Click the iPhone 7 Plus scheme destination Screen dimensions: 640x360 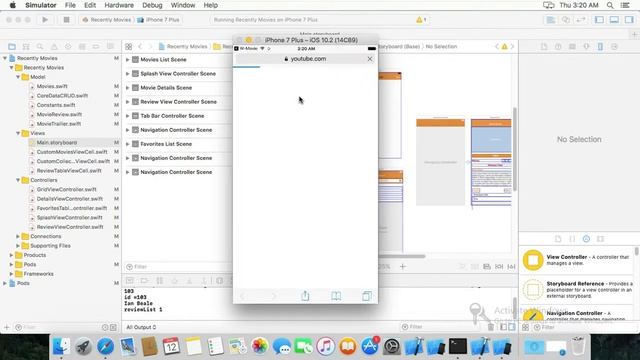tap(158, 20)
